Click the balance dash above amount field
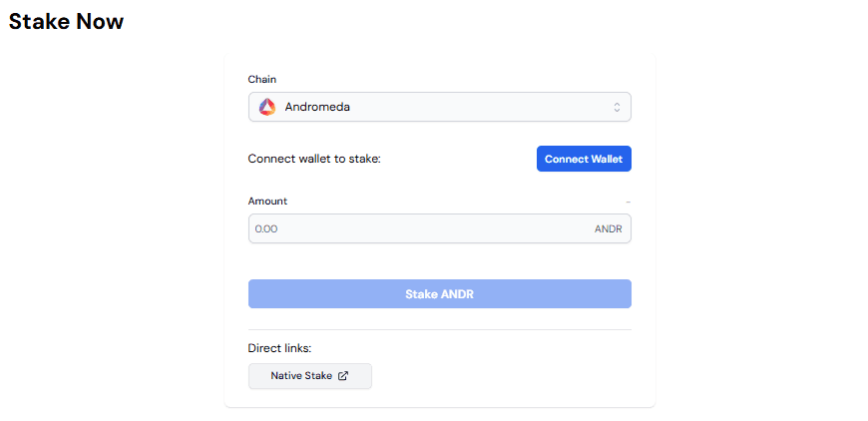Screen dimensions: 868x421 pos(628,202)
